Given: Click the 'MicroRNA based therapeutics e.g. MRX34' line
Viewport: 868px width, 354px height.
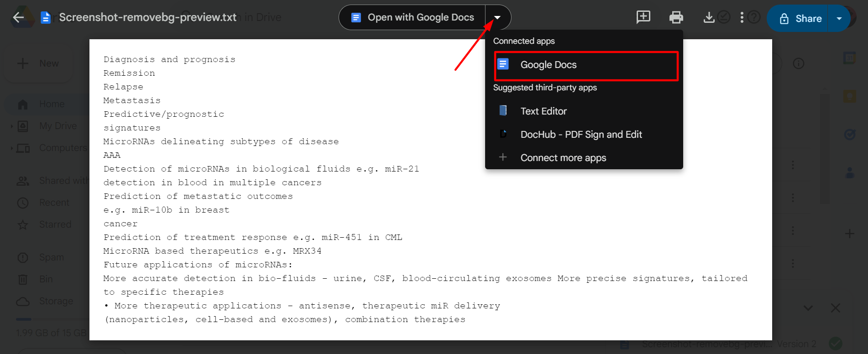Looking at the screenshot, I should point(213,251).
